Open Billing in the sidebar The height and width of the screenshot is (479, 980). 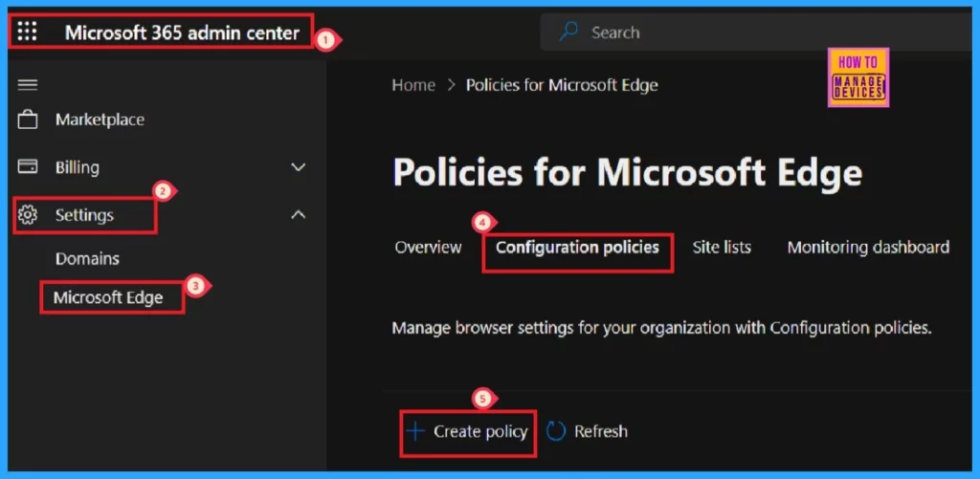click(x=77, y=167)
